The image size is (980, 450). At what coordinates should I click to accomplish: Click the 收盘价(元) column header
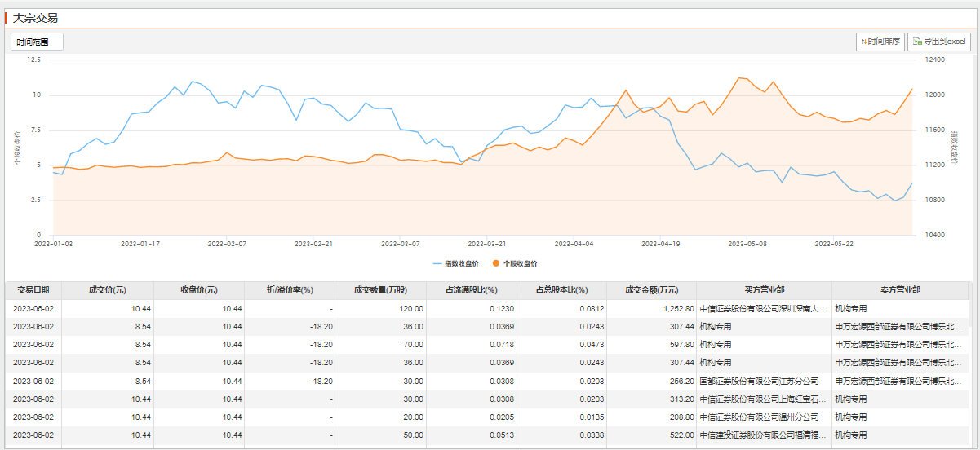click(199, 290)
